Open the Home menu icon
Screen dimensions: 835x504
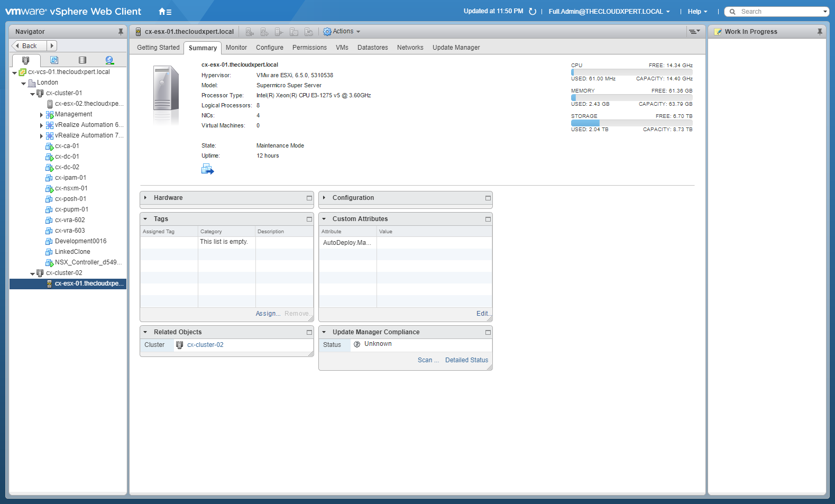(x=164, y=12)
